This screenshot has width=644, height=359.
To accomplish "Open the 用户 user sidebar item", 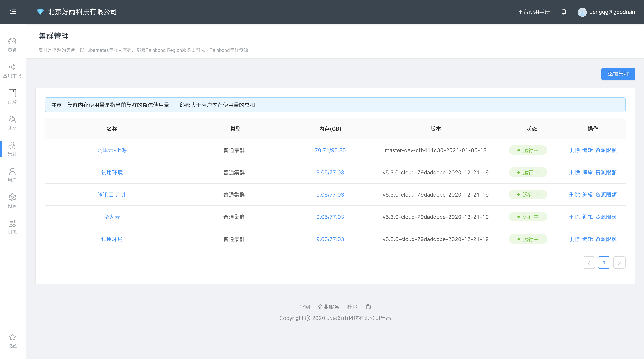I will [x=12, y=175].
